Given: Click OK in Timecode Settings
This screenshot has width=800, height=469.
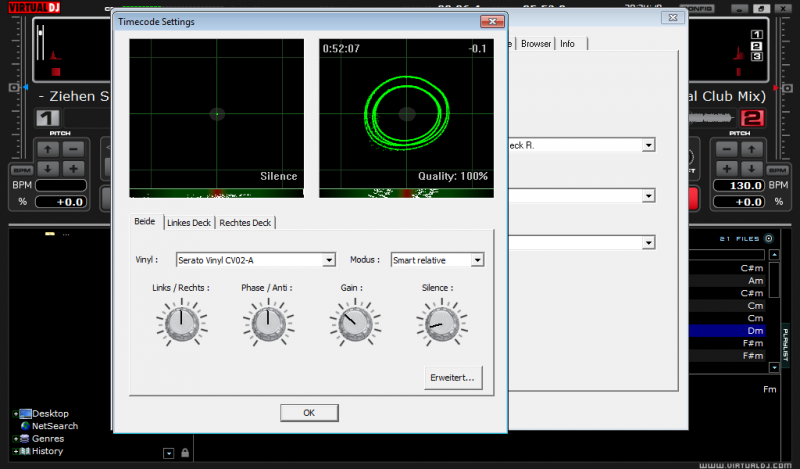Looking at the screenshot, I should pyautogui.click(x=309, y=413).
